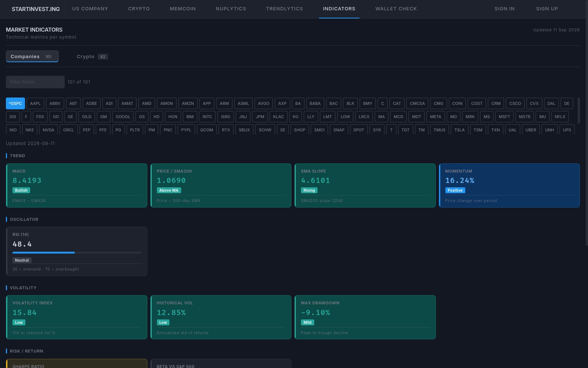Choose the BABA ticker chip

315,103
